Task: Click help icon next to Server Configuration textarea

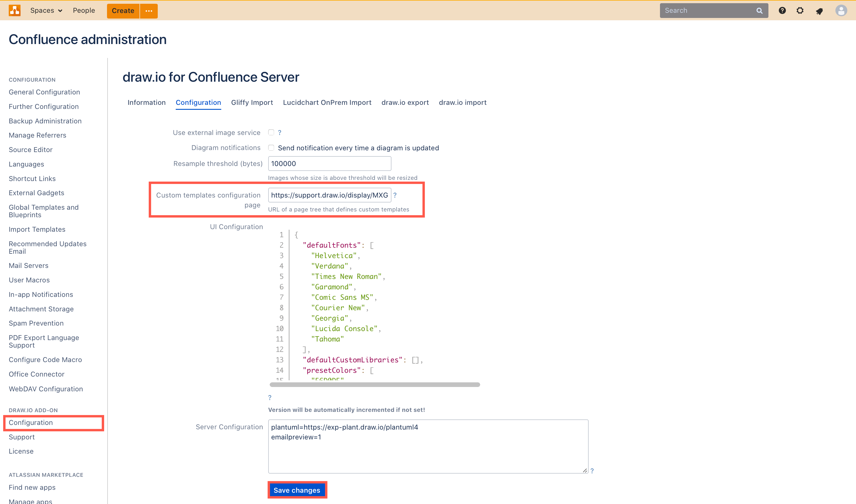Action: point(592,471)
